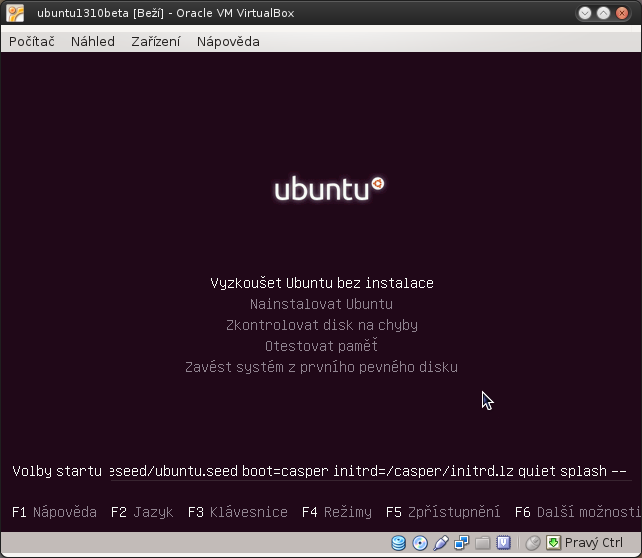
Task: Click the hard disk activity icon in status bar
Action: pyautogui.click(x=398, y=543)
